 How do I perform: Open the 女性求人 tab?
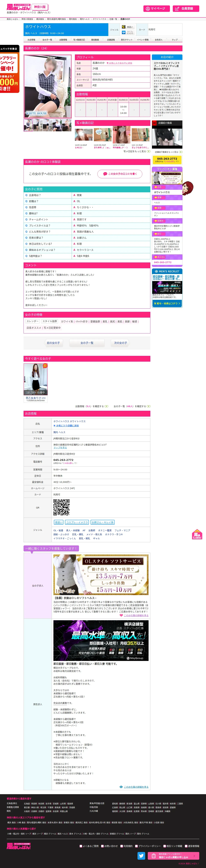point(158,40)
